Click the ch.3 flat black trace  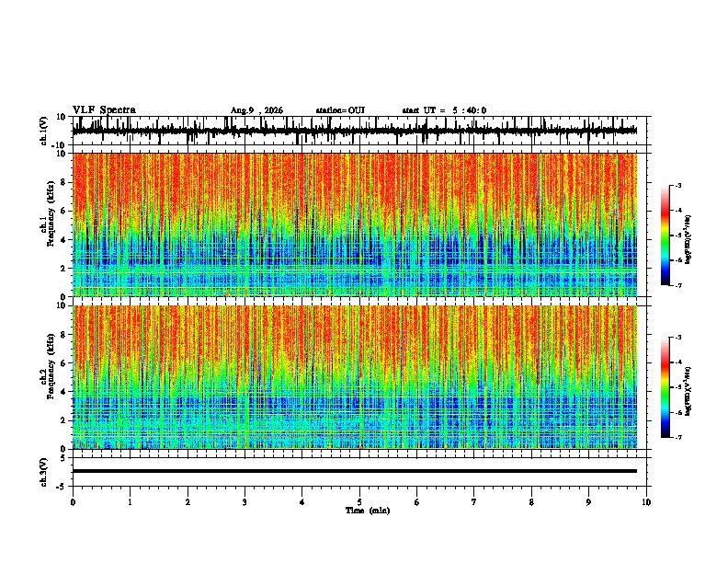(x=355, y=471)
